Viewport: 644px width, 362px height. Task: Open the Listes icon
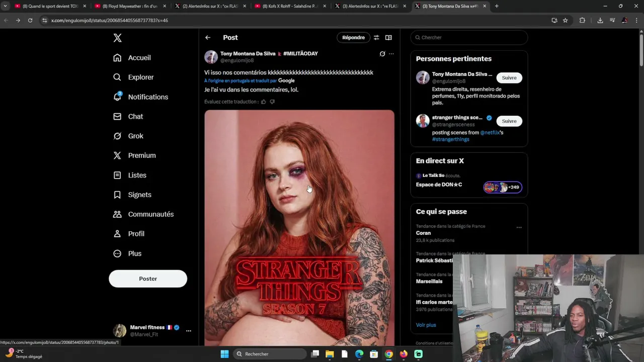pos(117,175)
